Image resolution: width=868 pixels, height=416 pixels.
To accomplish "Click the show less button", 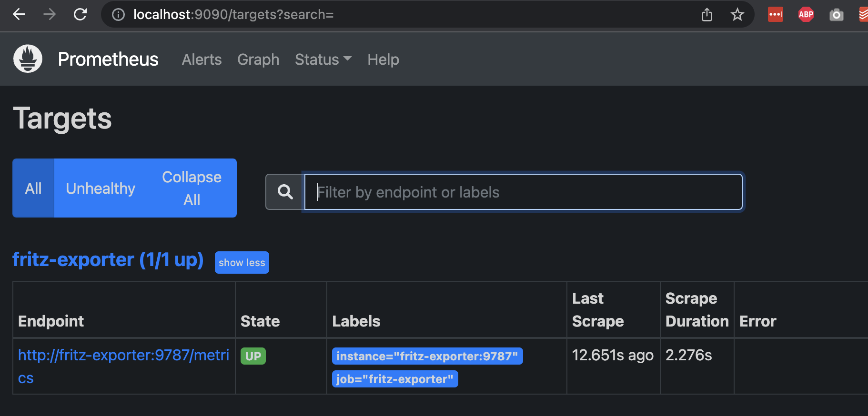I will point(242,263).
